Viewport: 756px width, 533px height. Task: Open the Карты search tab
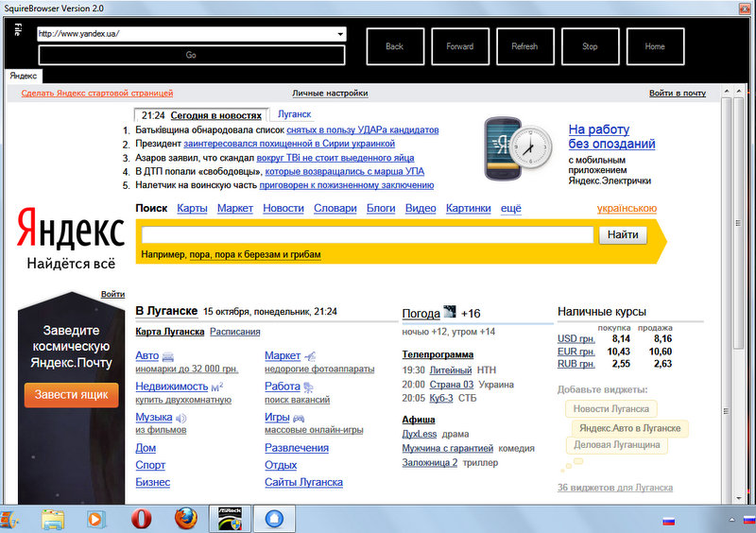pos(192,208)
